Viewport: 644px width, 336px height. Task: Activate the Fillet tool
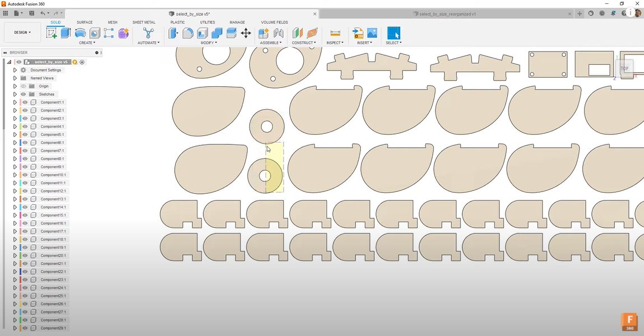[x=188, y=34]
